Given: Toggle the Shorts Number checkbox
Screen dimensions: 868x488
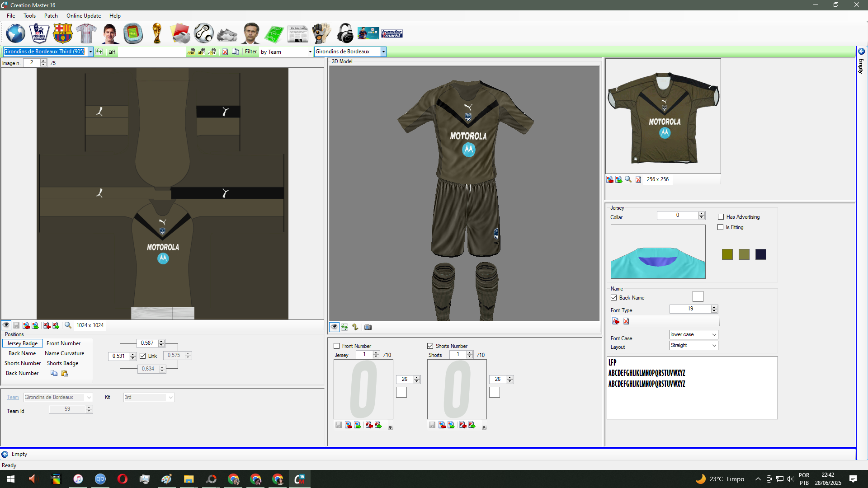Looking at the screenshot, I should (430, 346).
